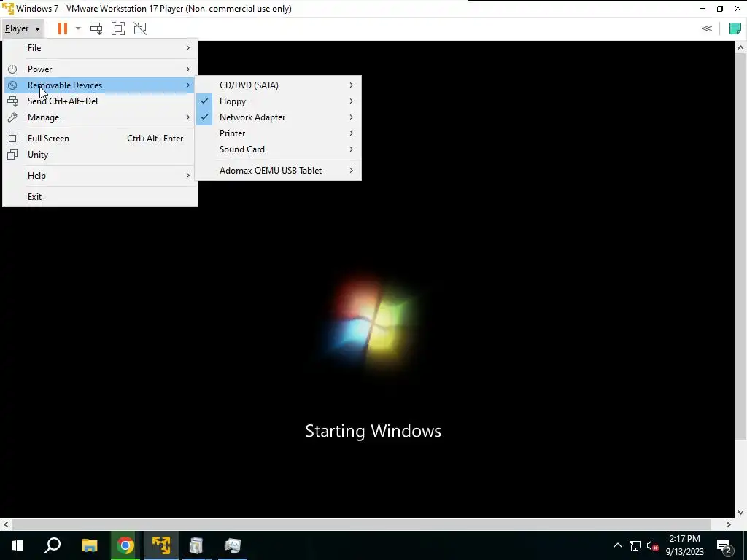This screenshot has width=747, height=560.
Task: Expand Sound Card submenu
Action: tap(278, 149)
